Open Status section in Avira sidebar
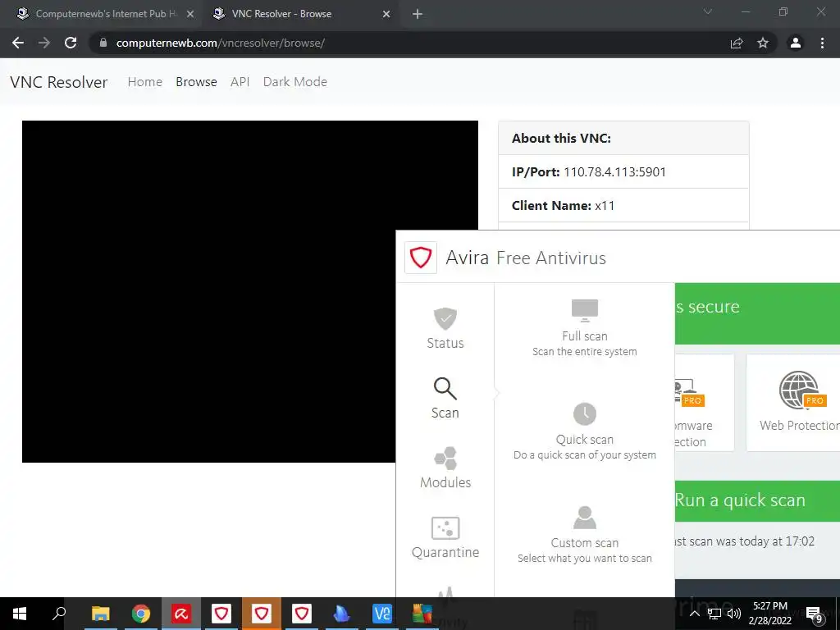The height and width of the screenshot is (630, 840). (445, 328)
